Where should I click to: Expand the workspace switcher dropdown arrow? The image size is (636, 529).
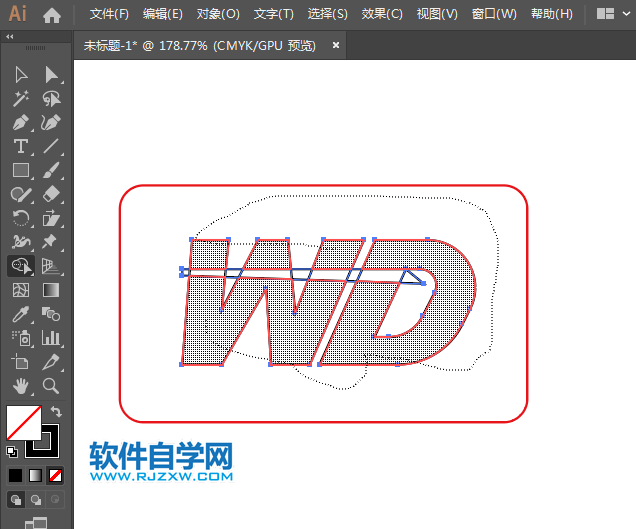click(626, 14)
